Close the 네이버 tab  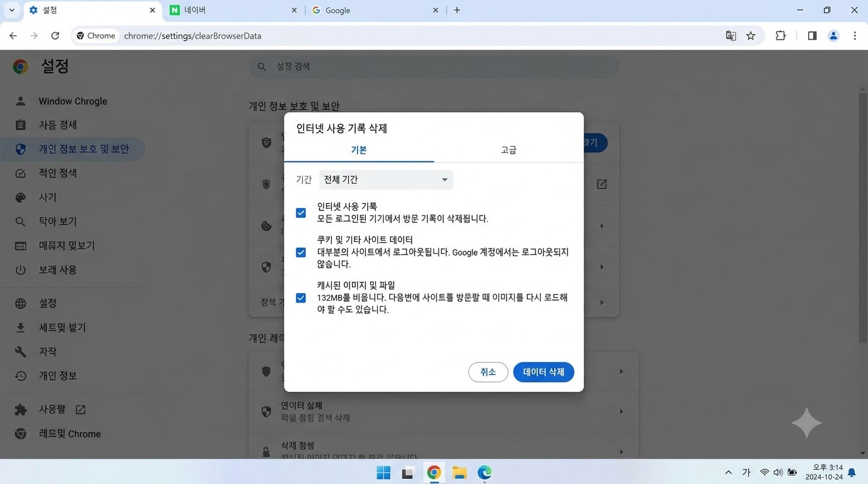tap(295, 10)
